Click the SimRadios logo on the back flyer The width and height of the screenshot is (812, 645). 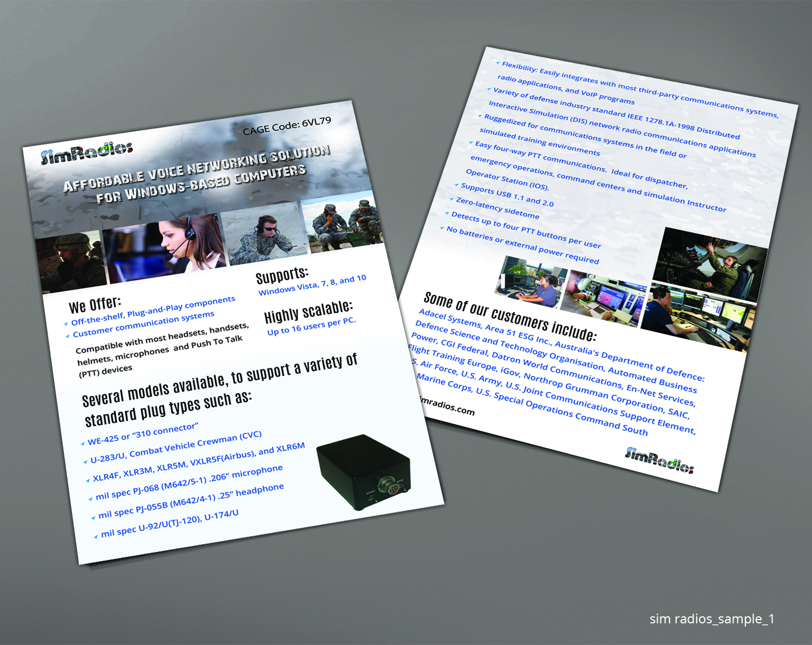click(x=659, y=460)
